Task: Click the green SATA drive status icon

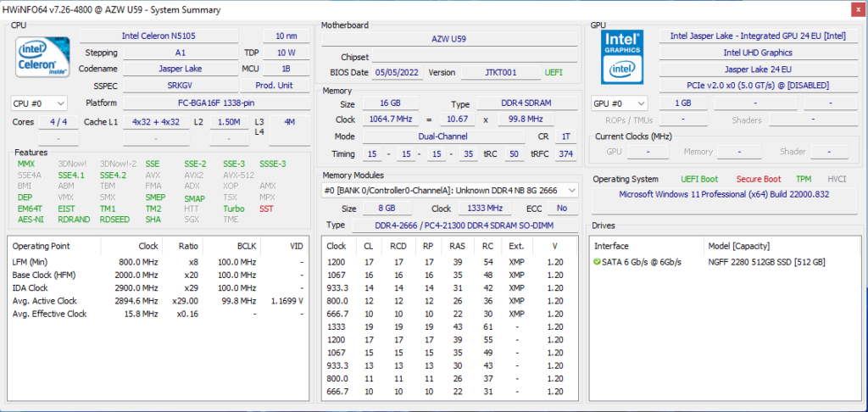Action: [597, 262]
